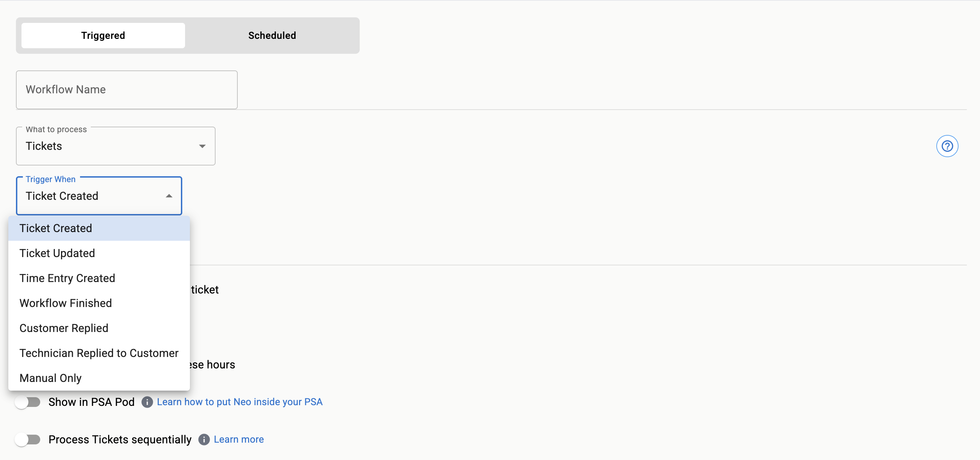Select Manual Only trigger option

pos(50,378)
